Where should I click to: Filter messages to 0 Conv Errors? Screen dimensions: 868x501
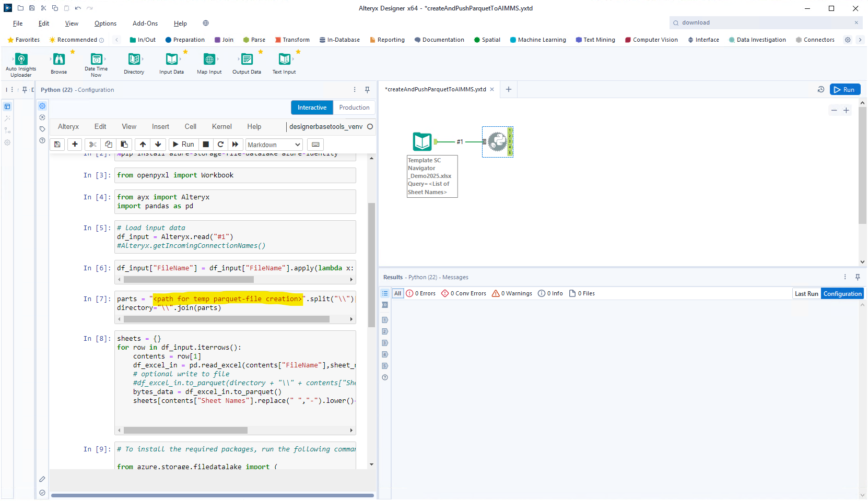click(x=464, y=293)
